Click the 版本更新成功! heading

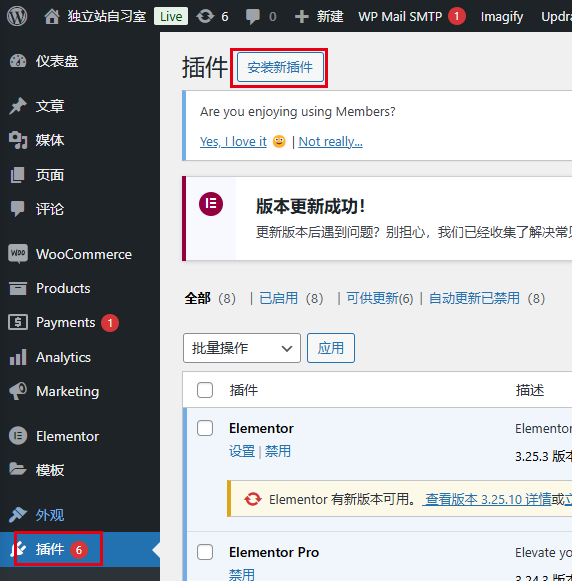[x=310, y=206]
